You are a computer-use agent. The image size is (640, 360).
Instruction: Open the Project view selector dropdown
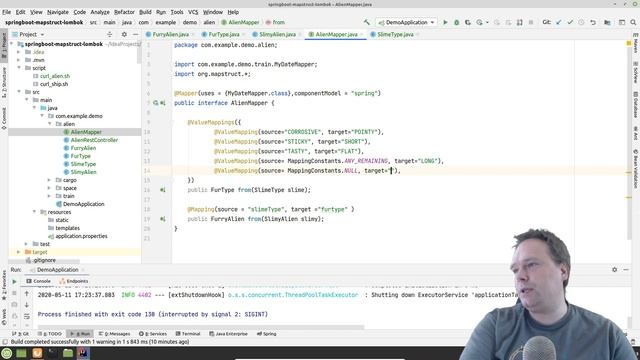pos(29,34)
